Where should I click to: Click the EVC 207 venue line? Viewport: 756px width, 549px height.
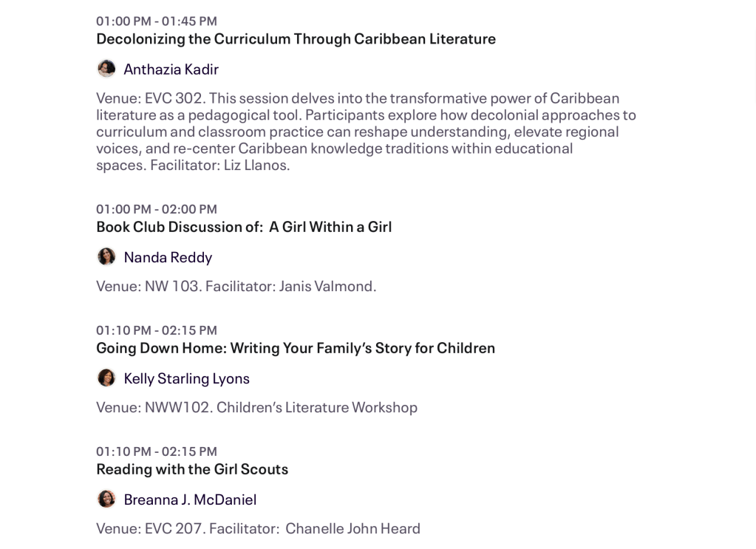(258, 528)
